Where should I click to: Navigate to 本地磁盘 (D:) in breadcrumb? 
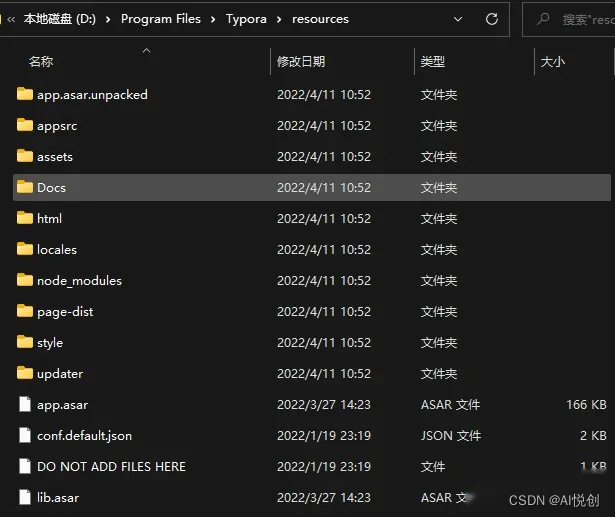(60, 19)
